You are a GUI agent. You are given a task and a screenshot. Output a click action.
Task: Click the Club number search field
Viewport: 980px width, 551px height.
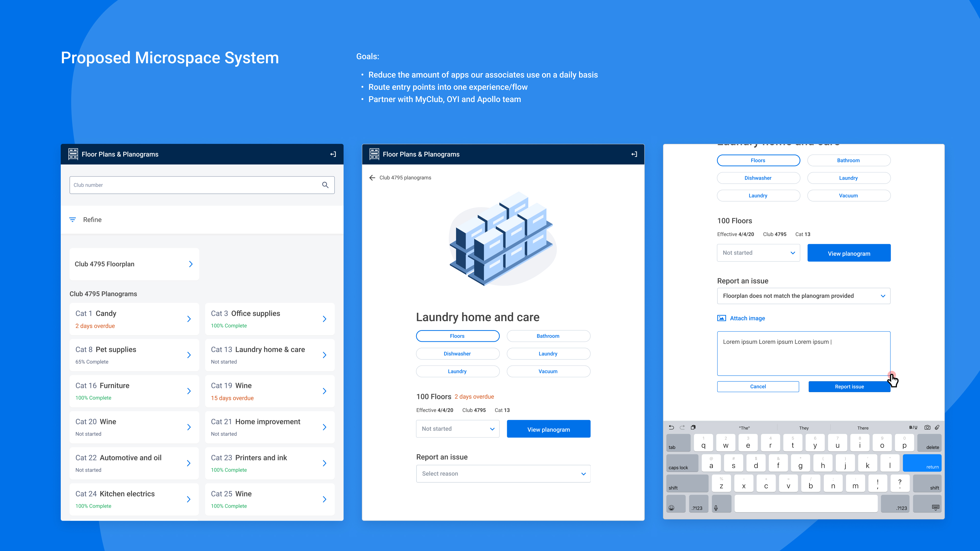(202, 185)
